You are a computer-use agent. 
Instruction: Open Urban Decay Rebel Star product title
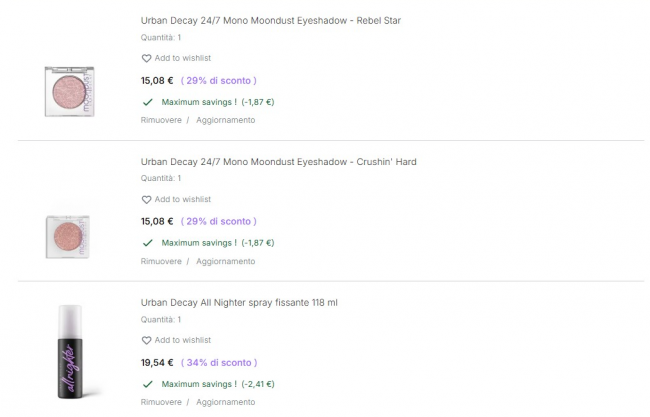[271, 20]
